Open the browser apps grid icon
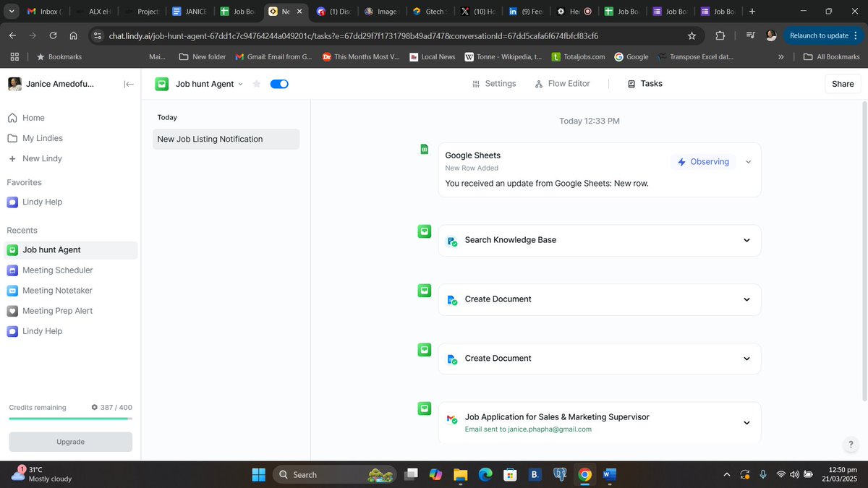This screenshot has width=868, height=488. pos(14,56)
